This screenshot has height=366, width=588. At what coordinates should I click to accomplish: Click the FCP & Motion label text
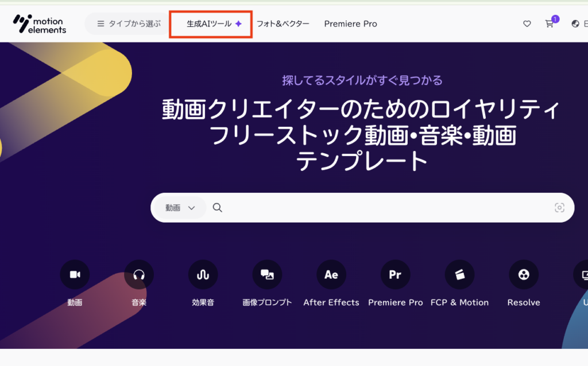click(459, 302)
